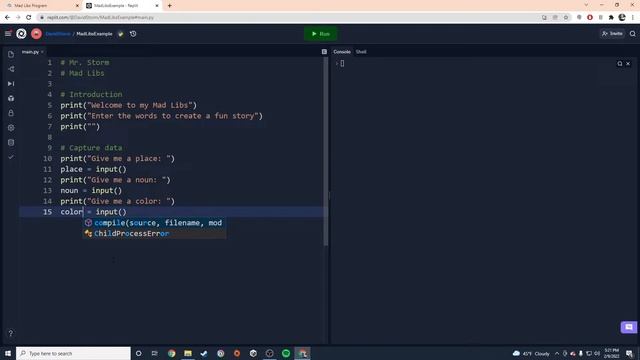Go back in browser history
The image size is (640, 360).
click(7, 18)
